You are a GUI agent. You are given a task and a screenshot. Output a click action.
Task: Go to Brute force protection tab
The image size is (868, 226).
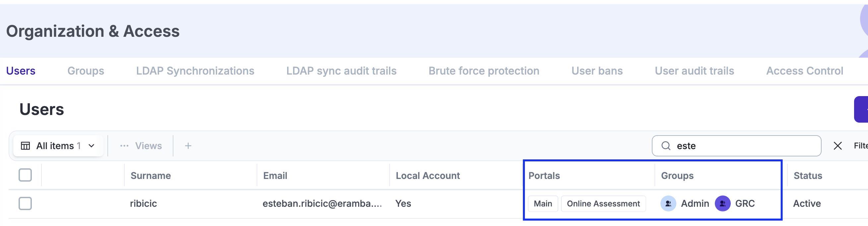(x=483, y=71)
